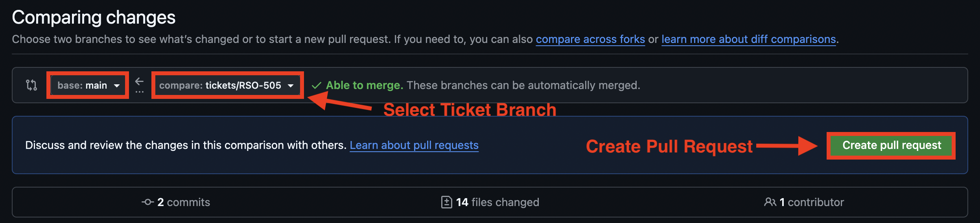Viewport: 980px width, 223px height.
Task: View the 2 commits section
Action: click(x=176, y=202)
